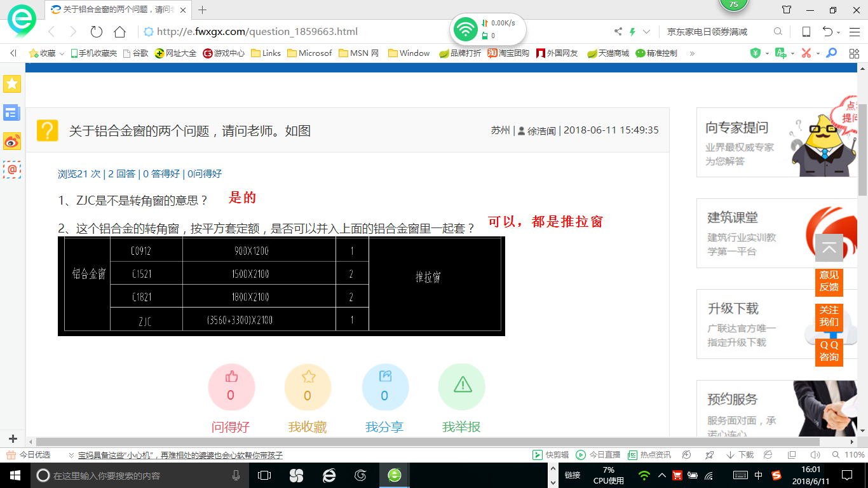Click the green translate extension icon
868x488 pixels.
pos(781,53)
